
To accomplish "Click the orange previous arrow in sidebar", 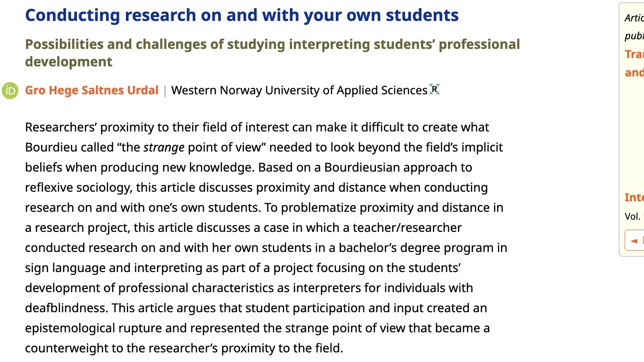I will pyautogui.click(x=634, y=241).
